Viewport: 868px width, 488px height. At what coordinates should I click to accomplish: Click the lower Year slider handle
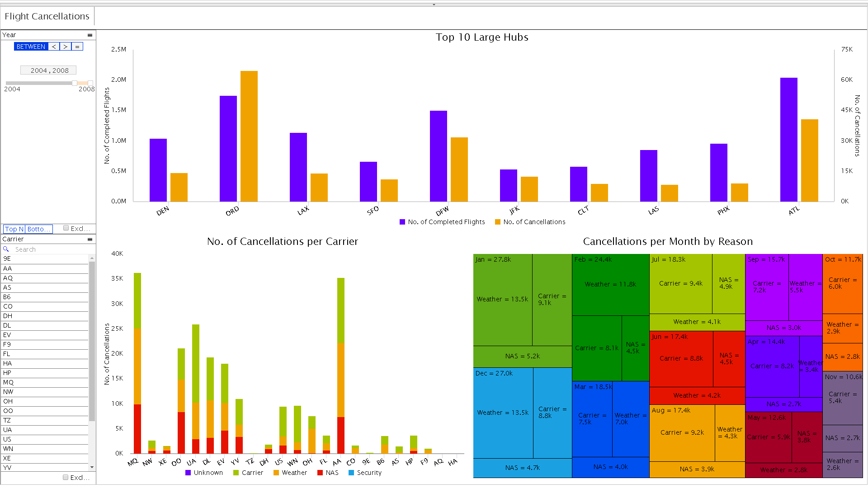tap(75, 83)
